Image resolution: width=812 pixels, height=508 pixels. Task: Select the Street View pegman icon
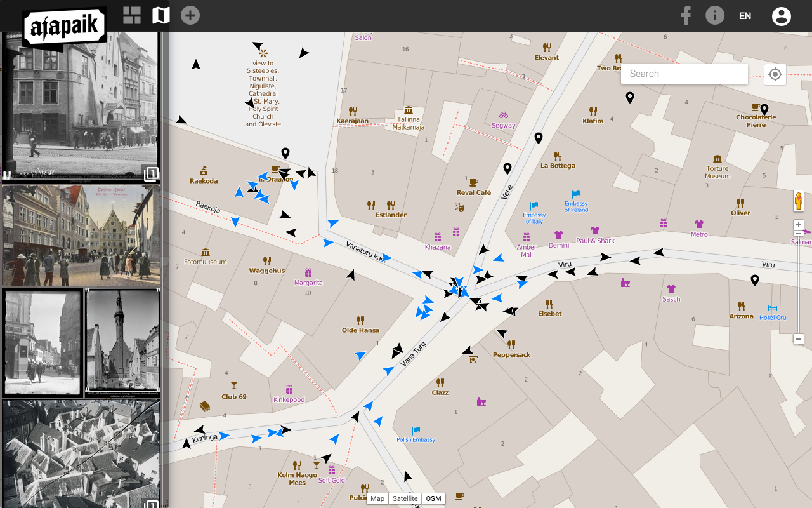click(x=799, y=201)
